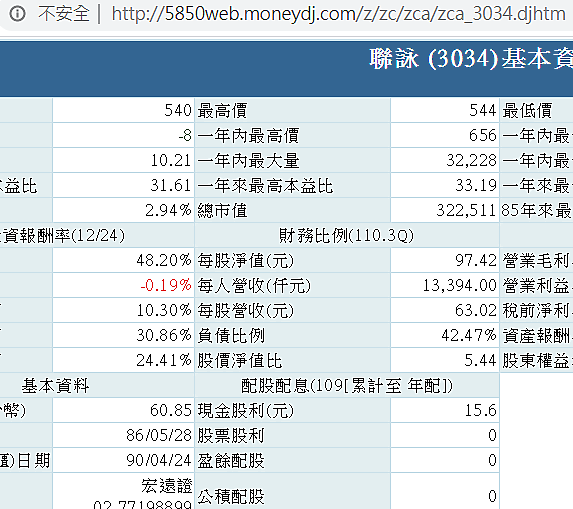Click the 負債比例 label
This screenshot has width=573, height=509.
click(231, 335)
